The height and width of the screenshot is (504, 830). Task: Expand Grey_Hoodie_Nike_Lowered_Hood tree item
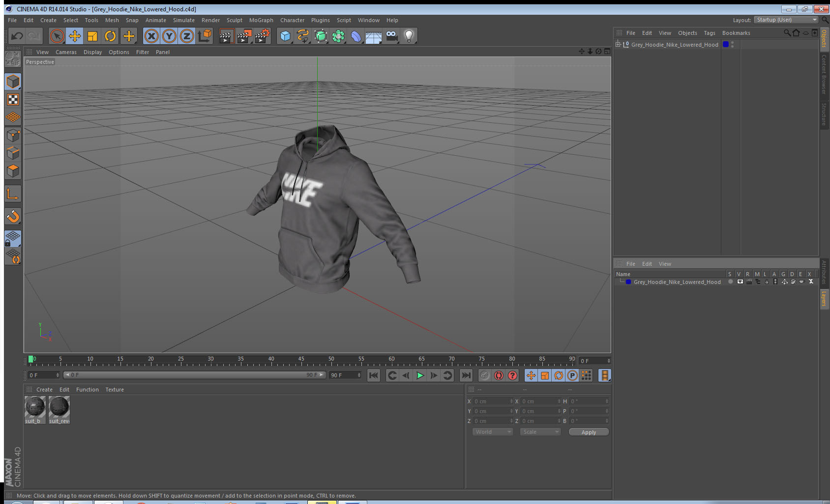tap(618, 44)
